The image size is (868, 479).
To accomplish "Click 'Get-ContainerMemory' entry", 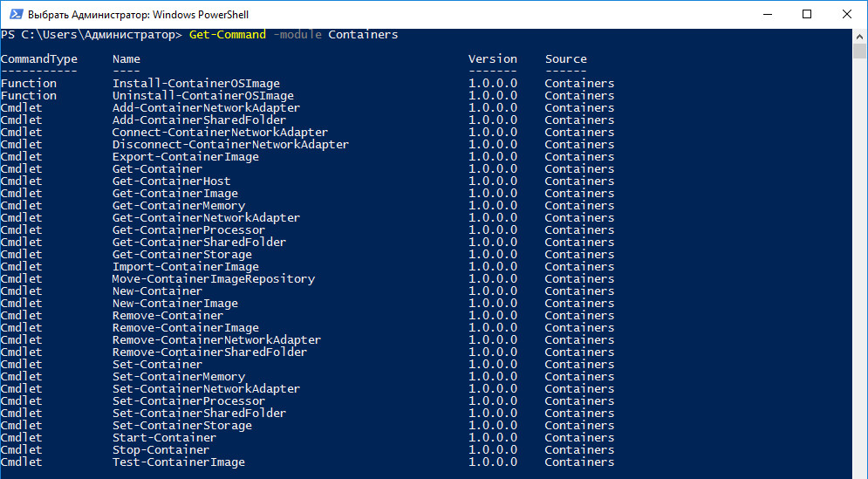I will [178, 205].
